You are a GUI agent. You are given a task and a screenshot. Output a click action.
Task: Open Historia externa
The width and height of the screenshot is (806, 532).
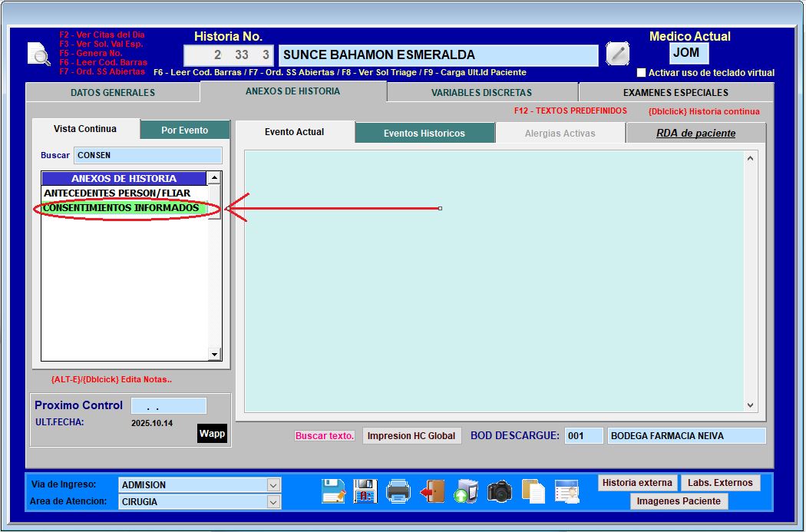tap(637, 483)
